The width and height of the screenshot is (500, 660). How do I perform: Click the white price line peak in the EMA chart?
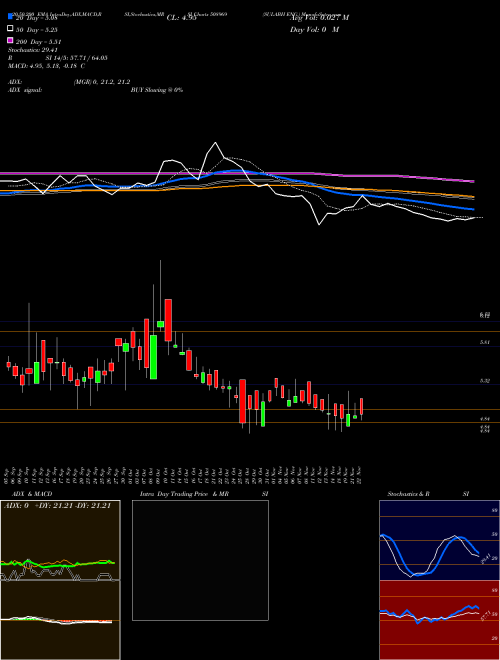coord(215,143)
